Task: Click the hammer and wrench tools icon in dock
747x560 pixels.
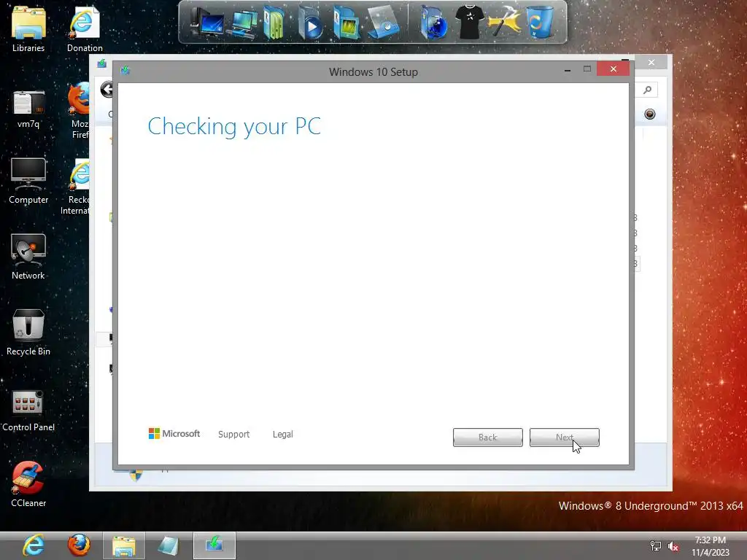Action: [x=505, y=22]
